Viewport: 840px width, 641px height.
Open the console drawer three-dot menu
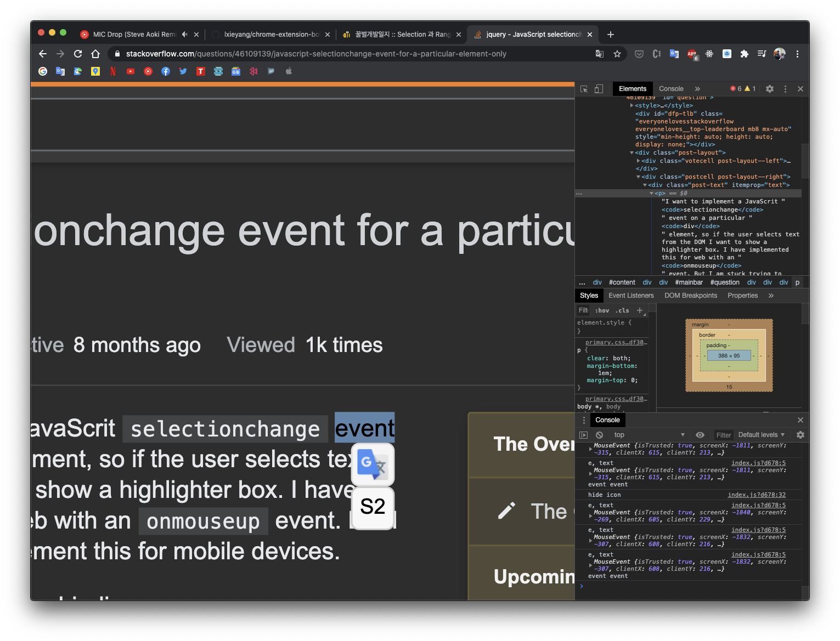pyautogui.click(x=584, y=420)
